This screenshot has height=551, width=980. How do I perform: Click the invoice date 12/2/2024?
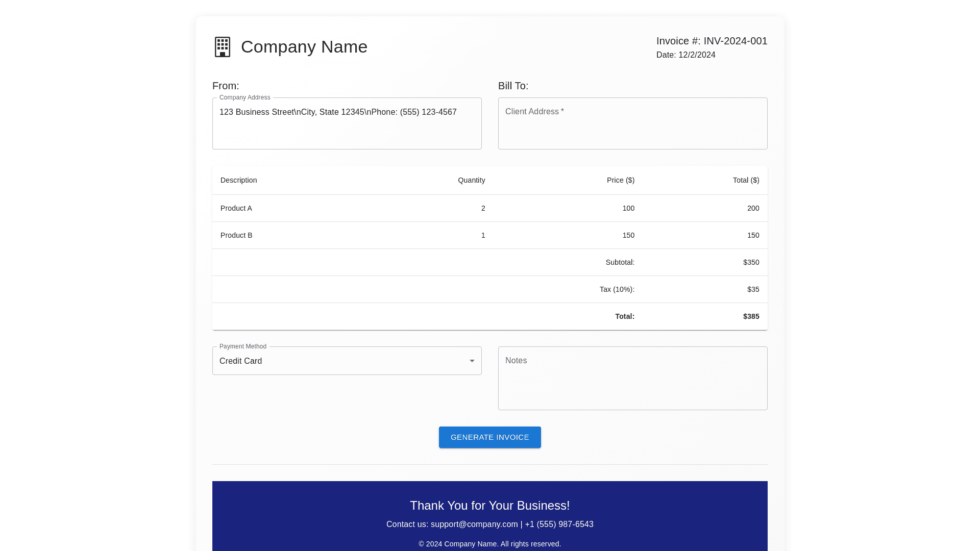pyautogui.click(x=697, y=55)
